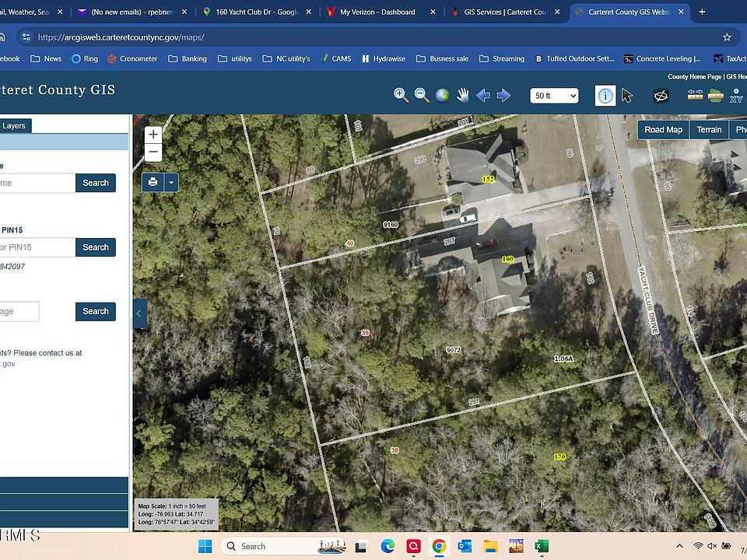Choose the arrow select pointer tool
Viewport: 747px width, 560px height.
(x=627, y=96)
